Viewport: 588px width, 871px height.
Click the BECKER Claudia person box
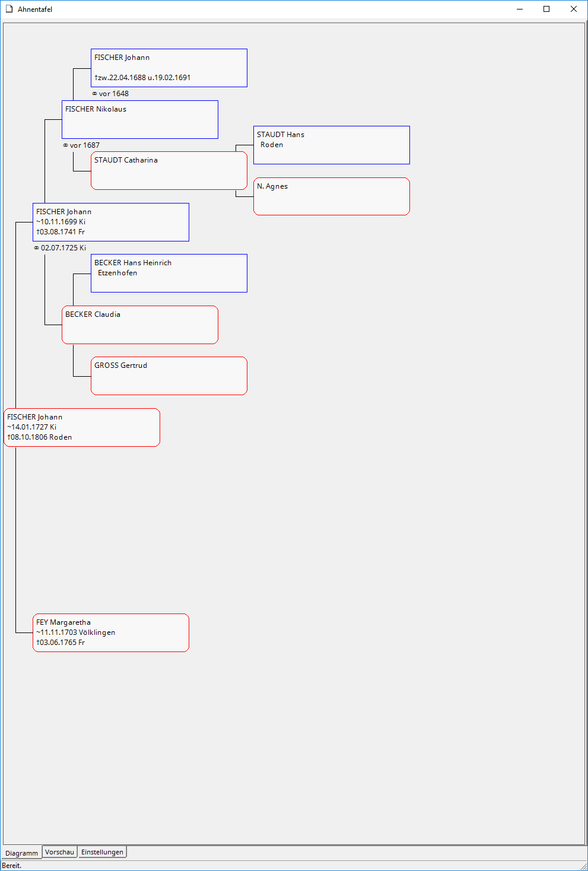coord(139,325)
